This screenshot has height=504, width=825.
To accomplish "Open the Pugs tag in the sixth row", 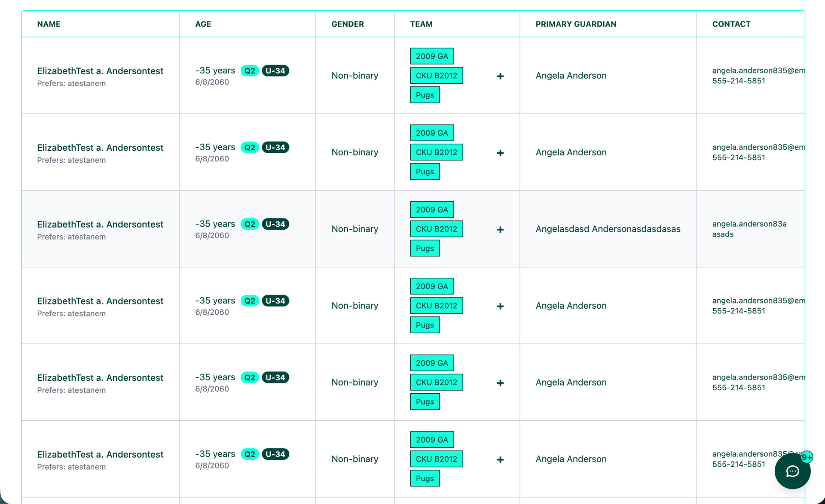I will point(425,478).
